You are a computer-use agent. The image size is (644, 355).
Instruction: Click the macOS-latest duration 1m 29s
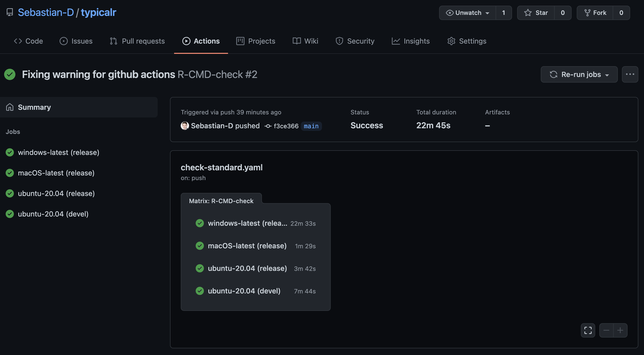[x=305, y=246]
